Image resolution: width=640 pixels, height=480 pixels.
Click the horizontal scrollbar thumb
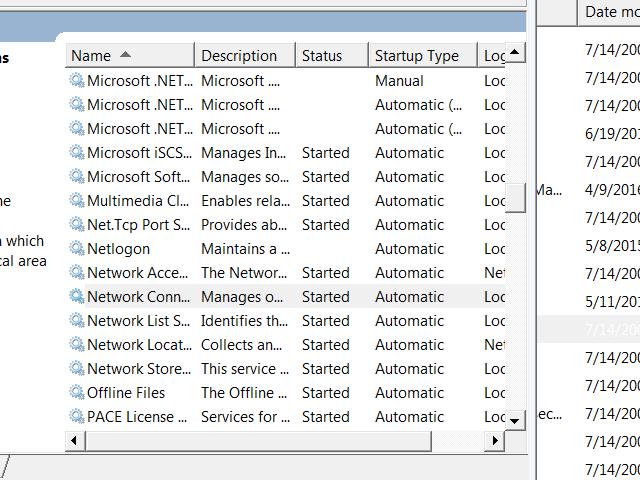point(258,441)
